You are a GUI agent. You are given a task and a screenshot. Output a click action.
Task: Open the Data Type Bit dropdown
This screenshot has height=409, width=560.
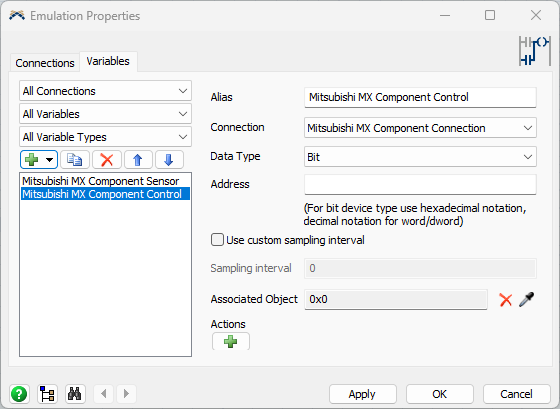click(420, 157)
